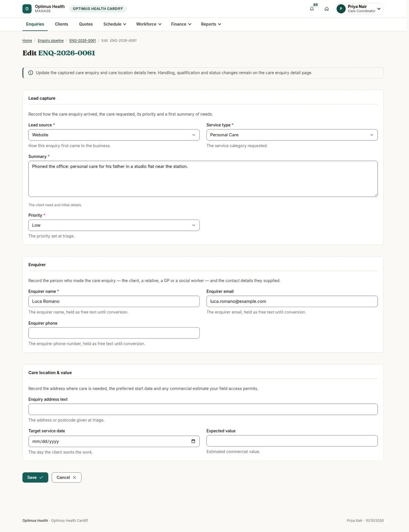
Task: Open the Finance menu
Action: click(x=181, y=24)
